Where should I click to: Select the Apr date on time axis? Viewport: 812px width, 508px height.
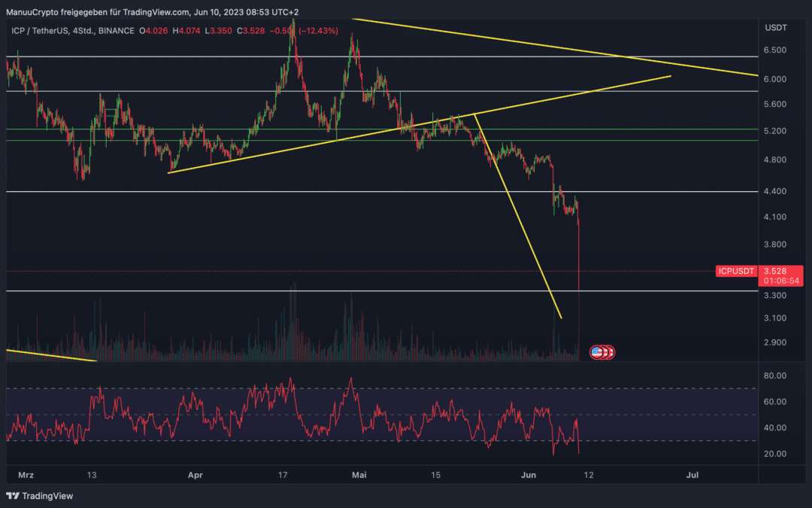[195, 475]
